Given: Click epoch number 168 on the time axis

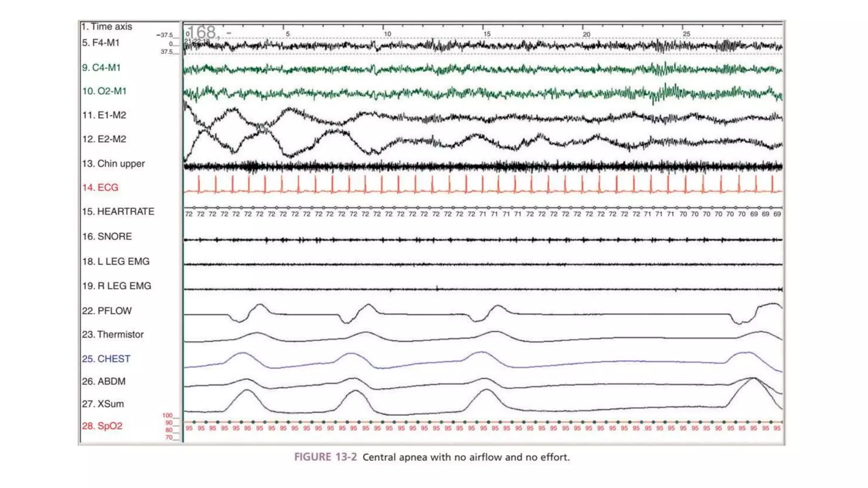Looking at the screenshot, I should (202, 32).
